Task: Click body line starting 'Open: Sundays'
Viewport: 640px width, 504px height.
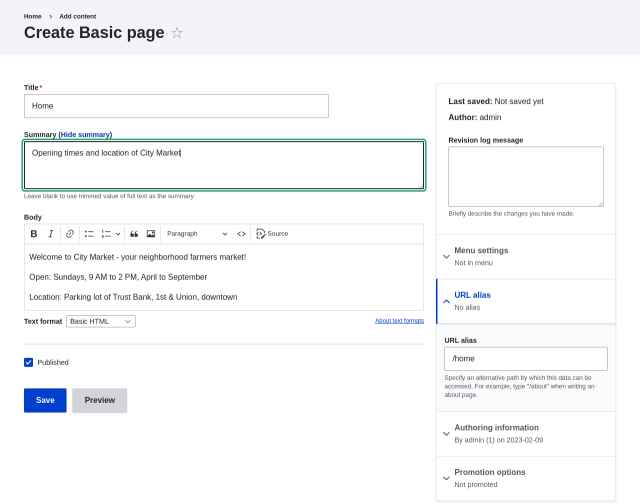Action: point(118,277)
